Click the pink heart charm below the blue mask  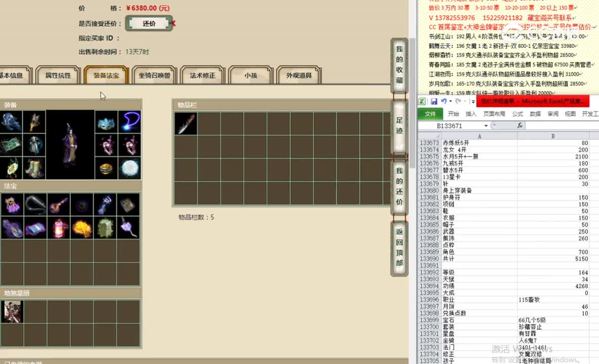[106, 145]
